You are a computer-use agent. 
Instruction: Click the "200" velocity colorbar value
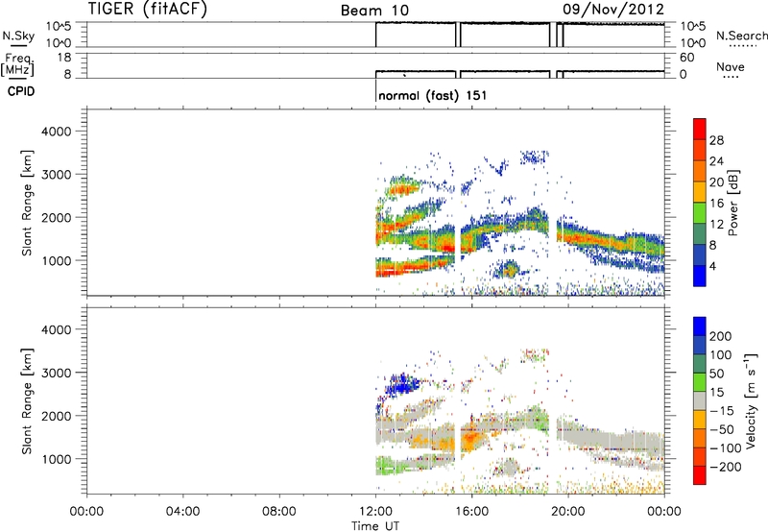coord(721,336)
